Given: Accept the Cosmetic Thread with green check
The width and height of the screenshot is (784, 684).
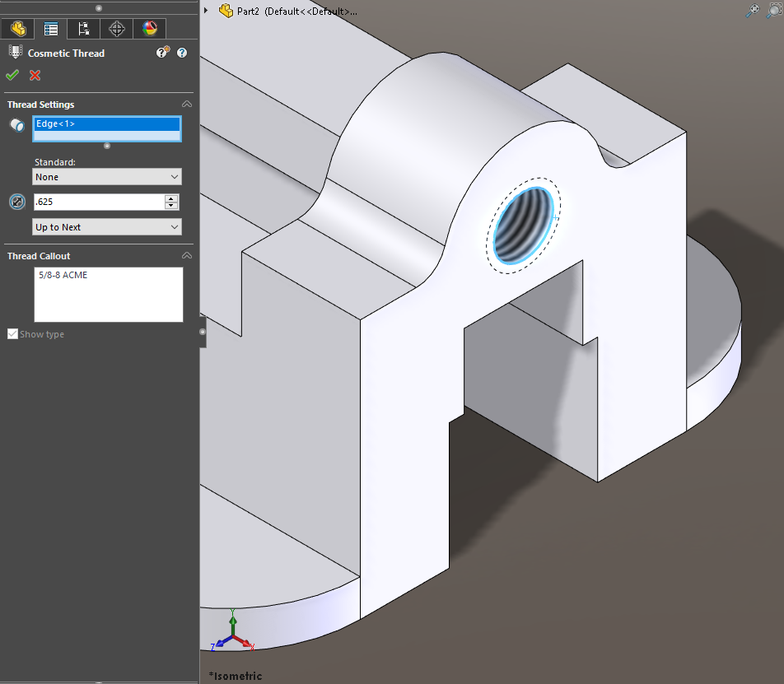Looking at the screenshot, I should coord(12,74).
